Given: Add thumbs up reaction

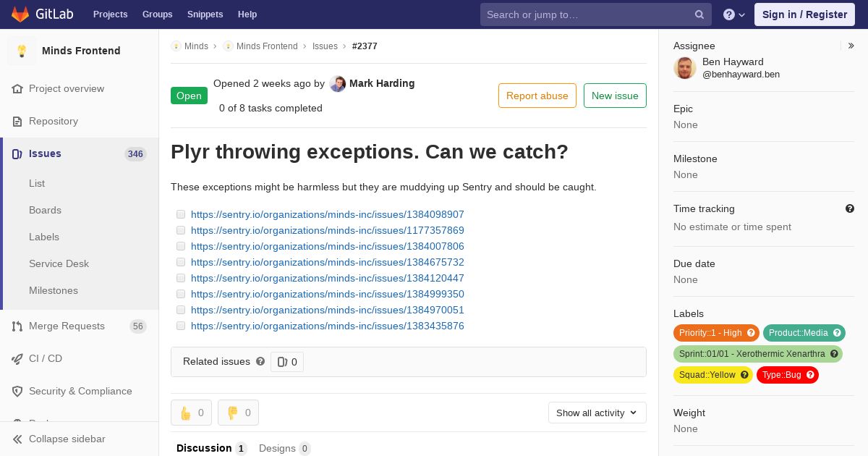Looking at the screenshot, I should (191, 413).
